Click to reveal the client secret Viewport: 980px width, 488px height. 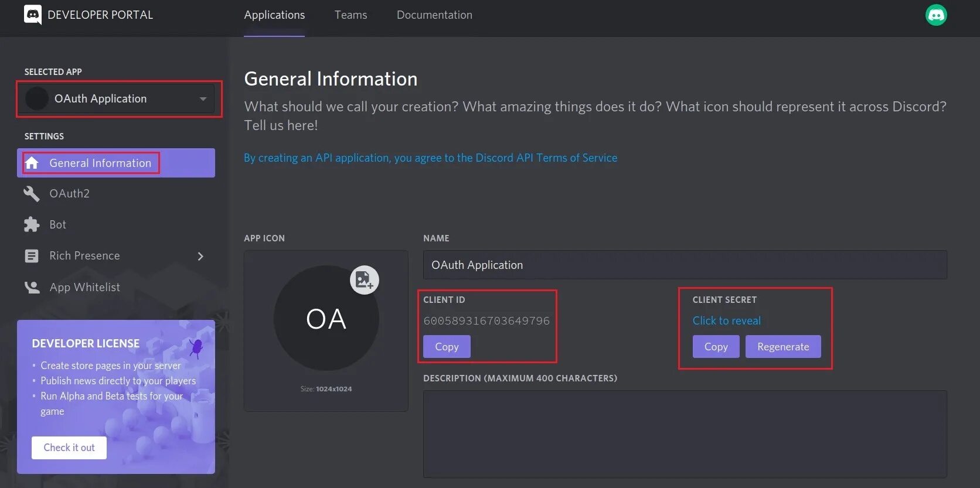[x=726, y=320]
